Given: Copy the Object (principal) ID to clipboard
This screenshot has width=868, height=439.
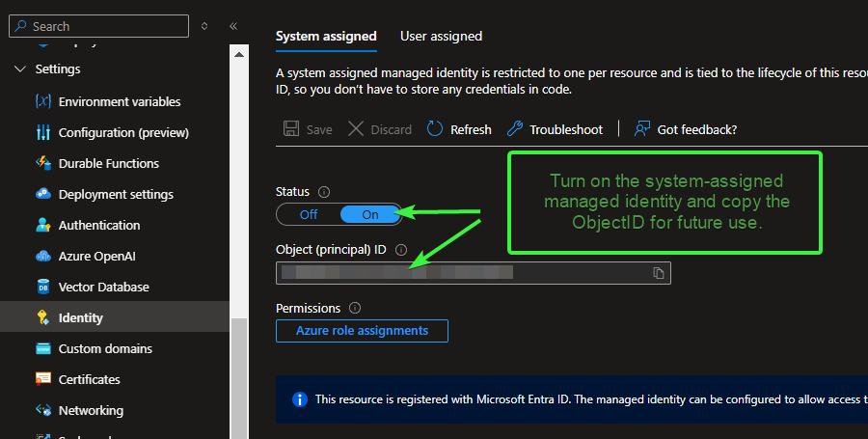Looking at the screenshot, I should (659, 273).
